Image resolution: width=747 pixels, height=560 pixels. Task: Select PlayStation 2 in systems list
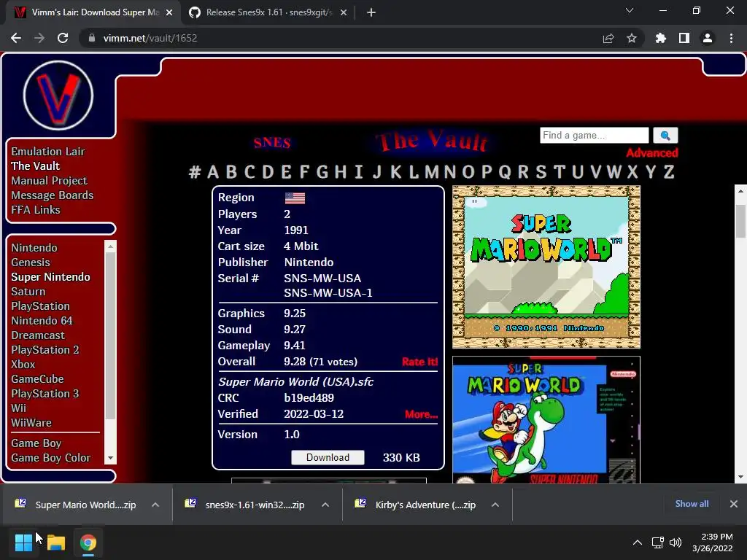(45, 350)
